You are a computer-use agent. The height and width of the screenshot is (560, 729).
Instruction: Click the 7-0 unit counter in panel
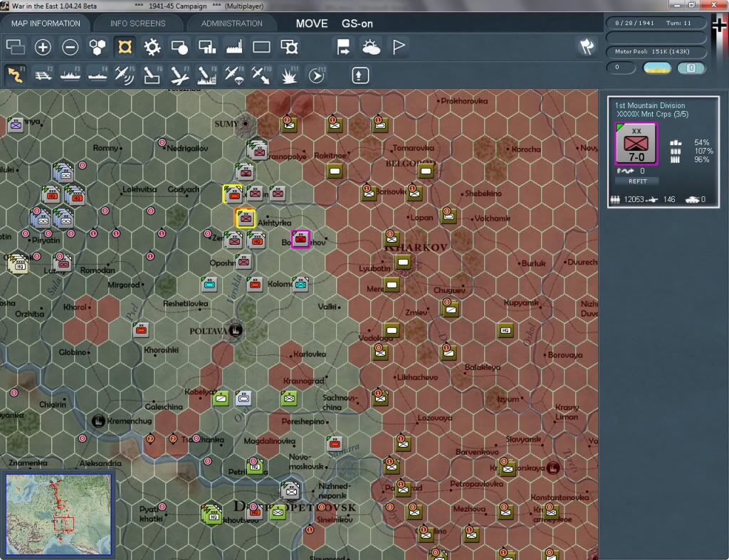[636, 144]
